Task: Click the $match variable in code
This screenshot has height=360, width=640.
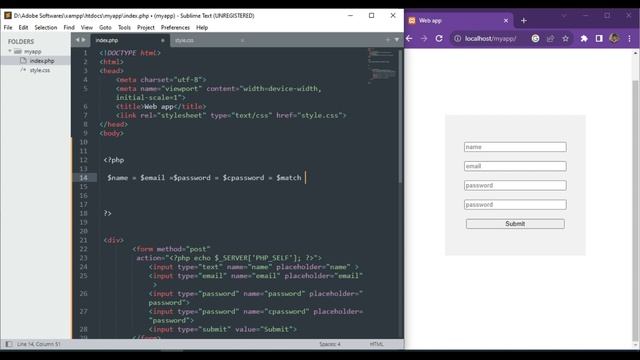Action: click(289, 178)
